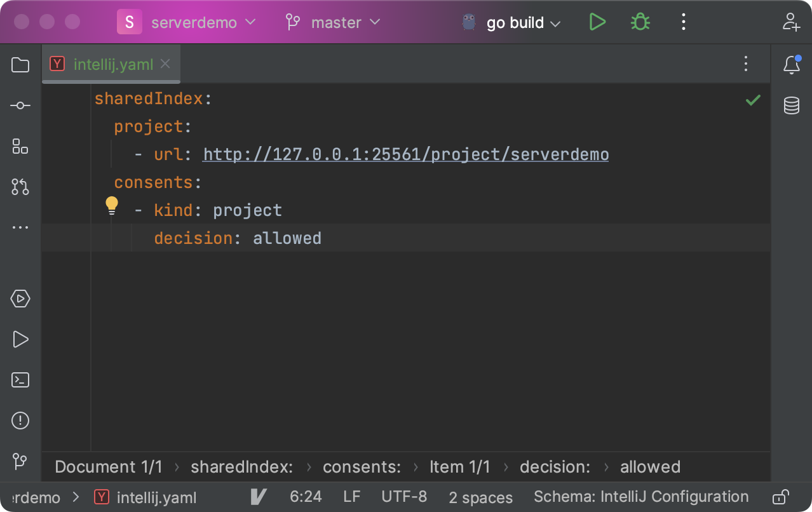The height and width of the screenshot is (512, 812).
Task: Open the Problems tool window
Action: point(20,420)
